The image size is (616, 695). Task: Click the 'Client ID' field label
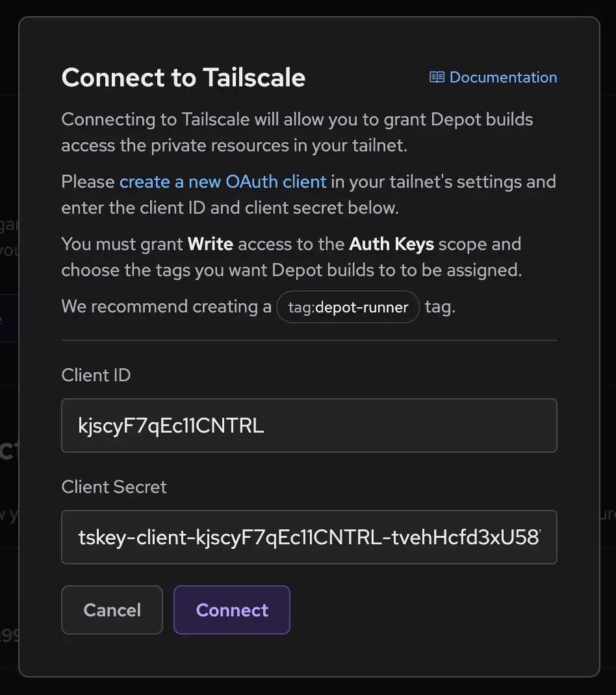pyautogui.click(x=96, y=375)
